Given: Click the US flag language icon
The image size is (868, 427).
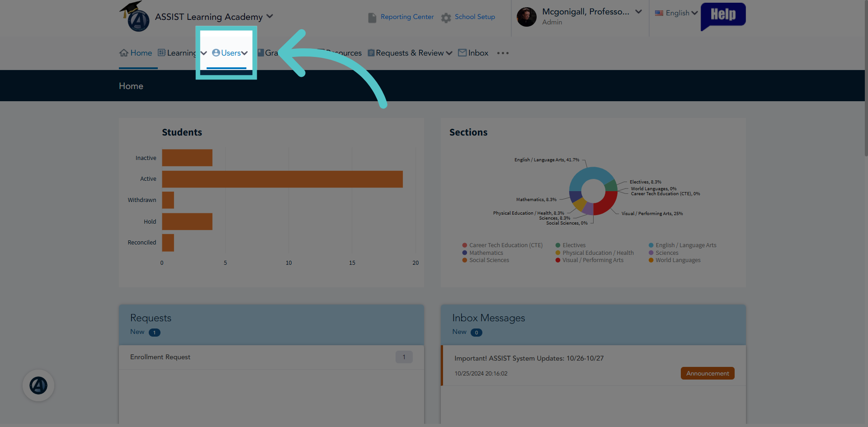Looking at the screenshot, I should (659, 13).
